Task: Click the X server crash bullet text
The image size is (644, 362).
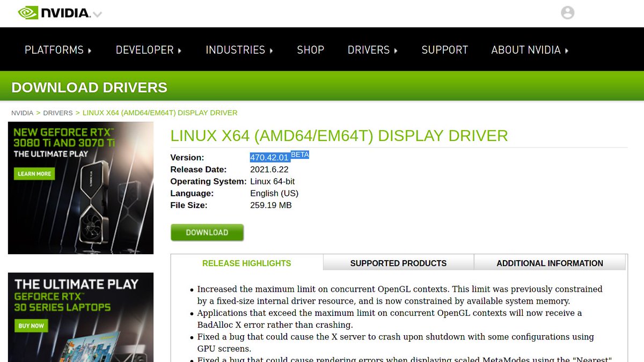Action: click(396, 343)
